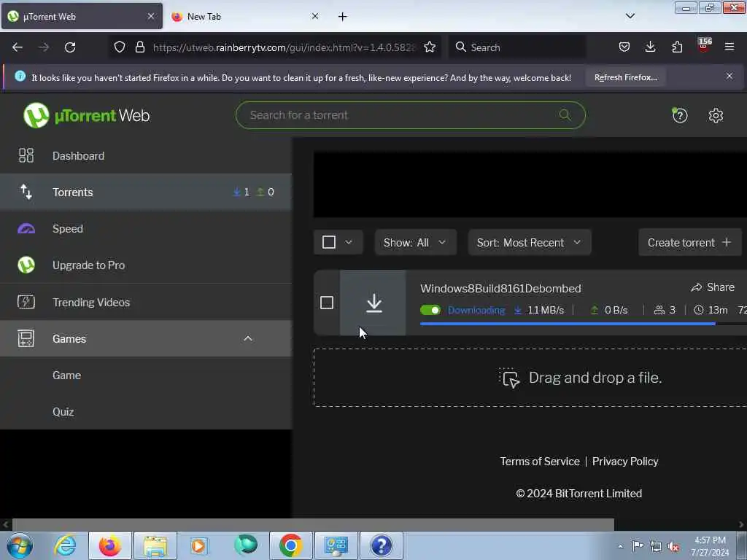Open the Pocket save icon

click(x=624, y=47)
